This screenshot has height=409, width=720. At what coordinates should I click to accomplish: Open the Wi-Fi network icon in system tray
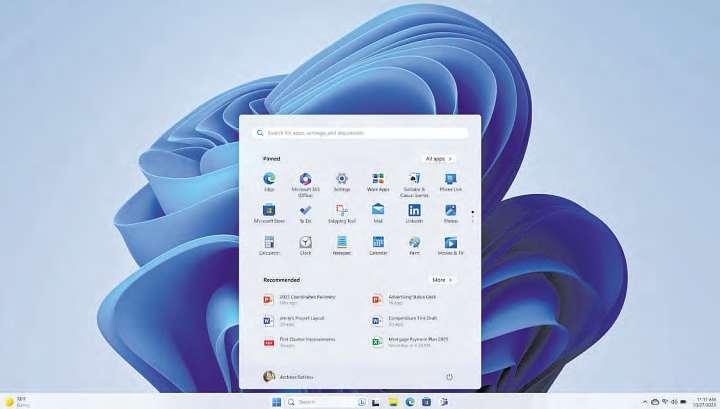point(664,402)
